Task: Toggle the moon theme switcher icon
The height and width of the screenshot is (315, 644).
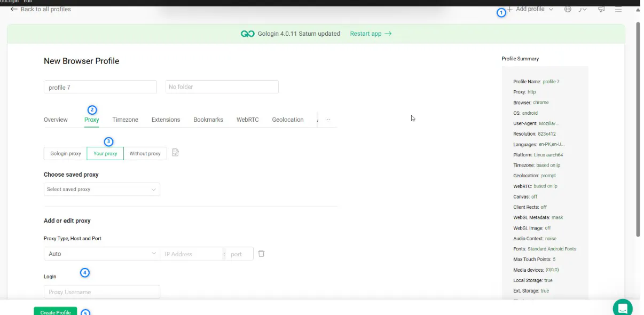Action: (583, 9)
